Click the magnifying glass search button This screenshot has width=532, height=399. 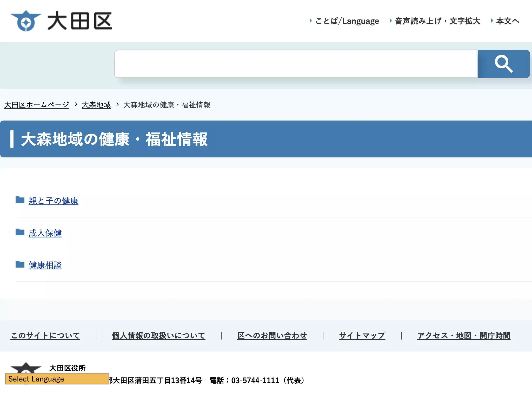[504, 64]
